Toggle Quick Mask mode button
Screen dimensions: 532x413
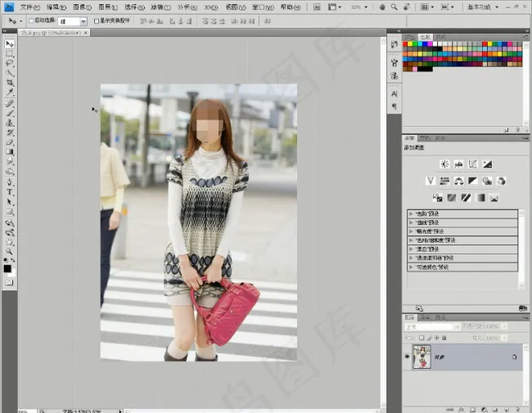(x=9, y=282)
